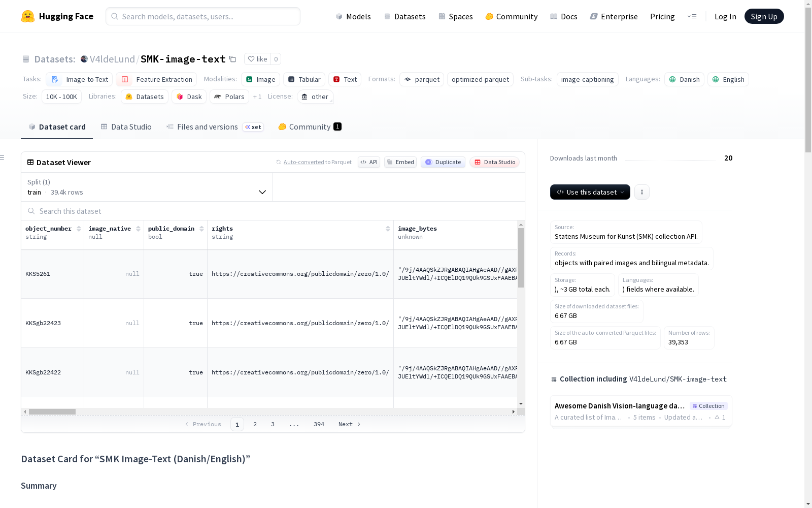Select the Image modality tag
Screen dimensions: 812x508
point(260,79)
